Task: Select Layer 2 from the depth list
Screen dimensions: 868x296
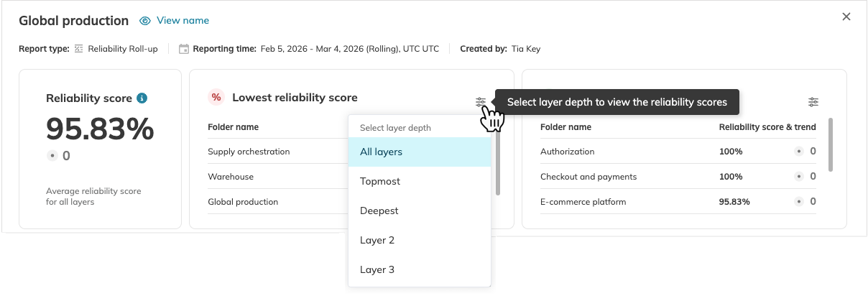Action: click(x=419, y=240)
